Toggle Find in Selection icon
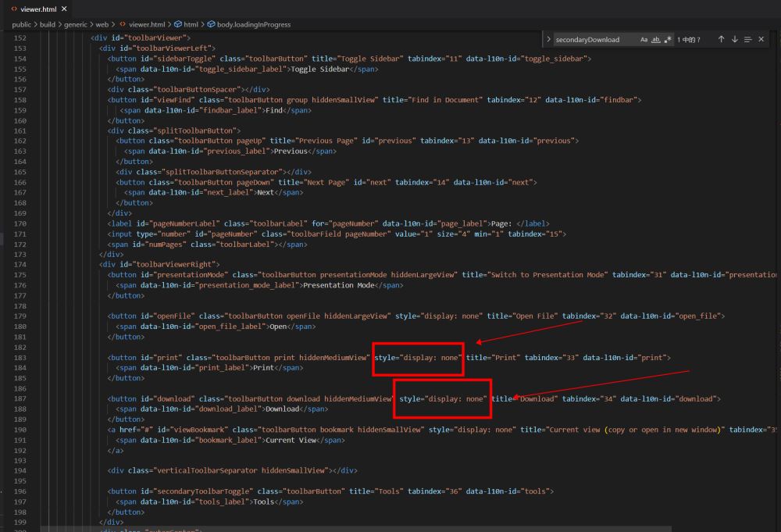 747,39
